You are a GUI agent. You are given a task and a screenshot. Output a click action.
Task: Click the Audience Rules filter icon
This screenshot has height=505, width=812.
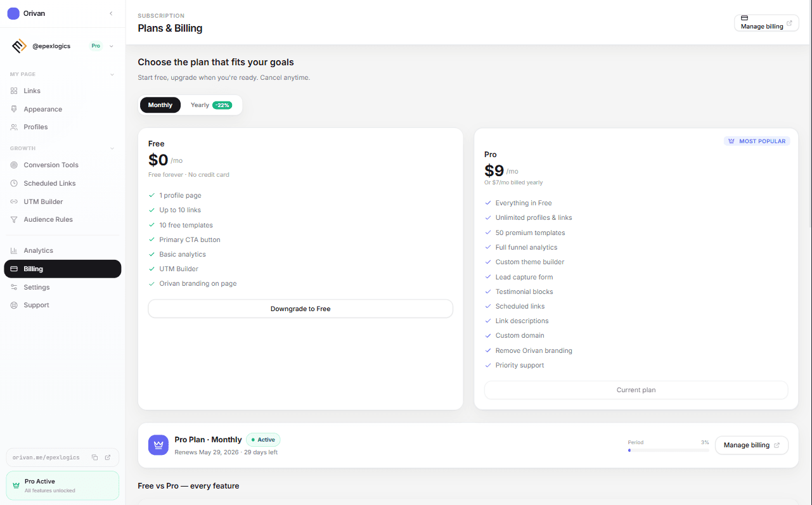click(14, 219)
